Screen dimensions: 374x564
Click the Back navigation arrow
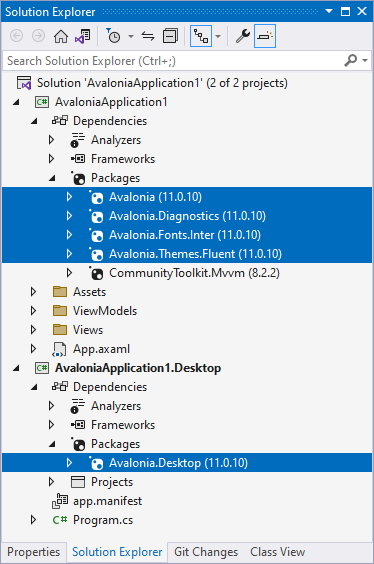[17, 36]
